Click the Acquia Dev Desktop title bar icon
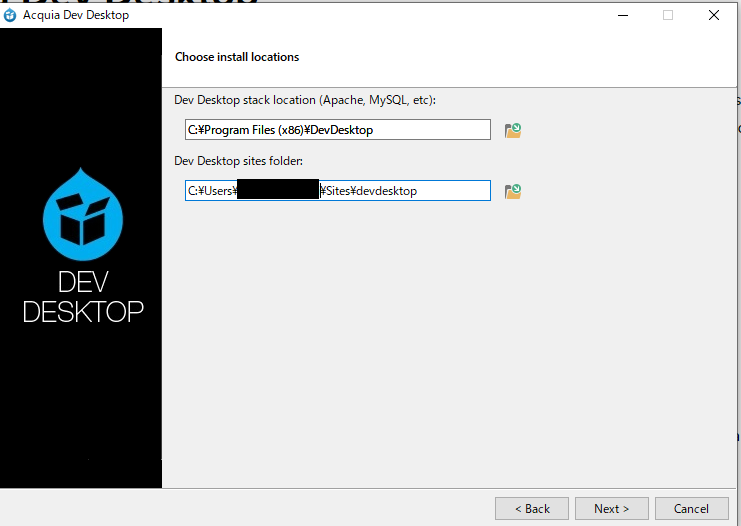Screen dimensions: 741x526 [x=10, y=15]
